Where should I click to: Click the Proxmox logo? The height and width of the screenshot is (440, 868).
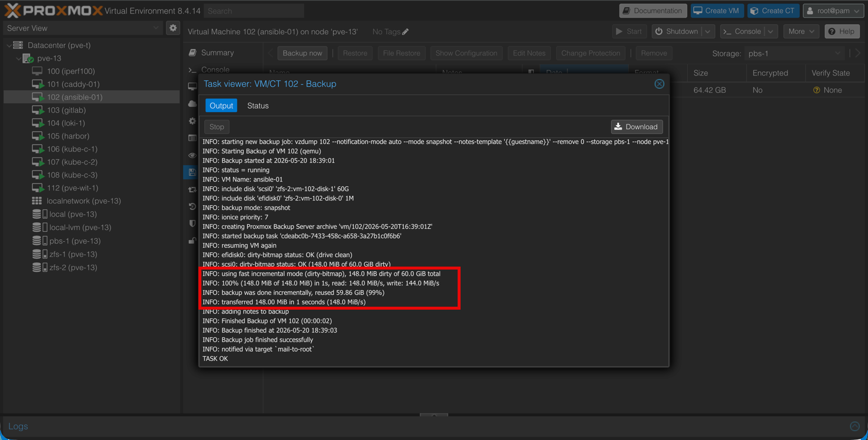53,11
